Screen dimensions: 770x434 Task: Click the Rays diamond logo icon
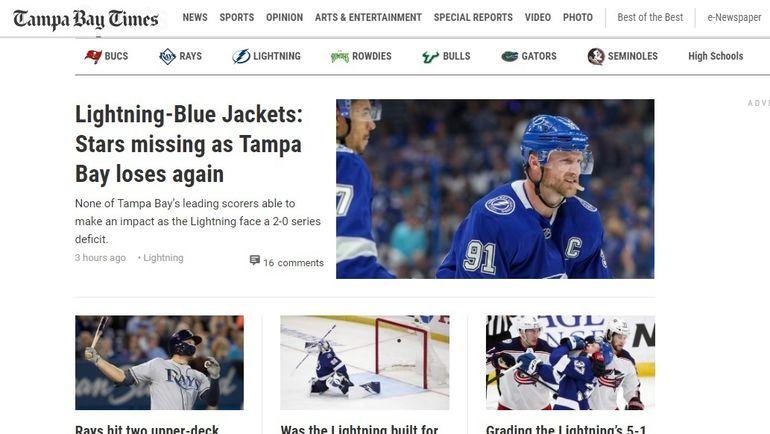tap(167, 56)
